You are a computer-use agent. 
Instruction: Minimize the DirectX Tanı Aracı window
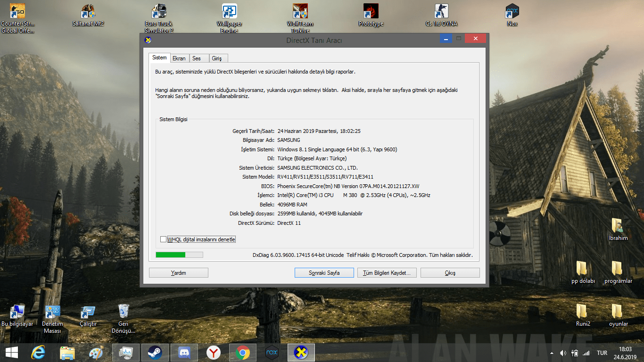pos(446,38)
